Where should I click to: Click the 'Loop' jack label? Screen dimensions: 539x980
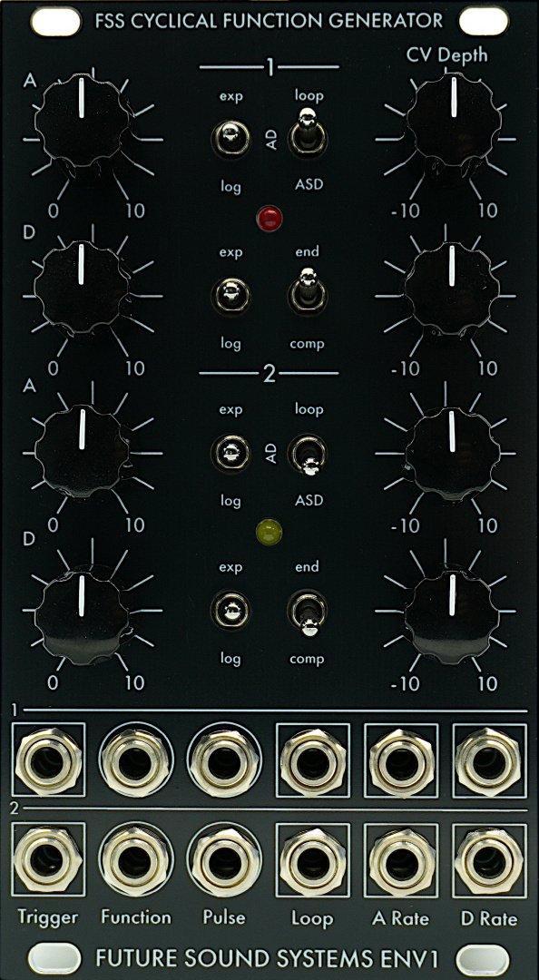[313, 918]
